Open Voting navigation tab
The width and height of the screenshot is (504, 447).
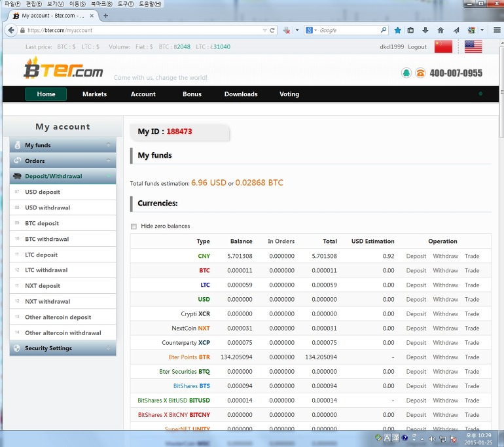coord(289,94)
